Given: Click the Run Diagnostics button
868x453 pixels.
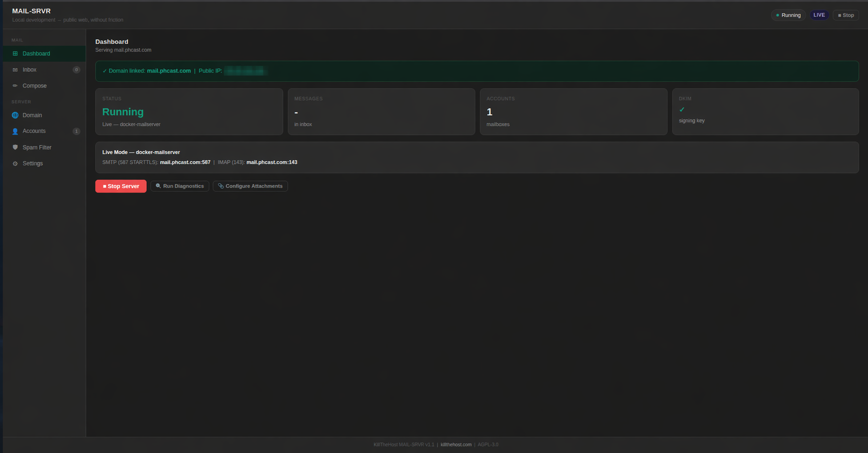Looking at the screenshot, I should [x=179, y=186].
